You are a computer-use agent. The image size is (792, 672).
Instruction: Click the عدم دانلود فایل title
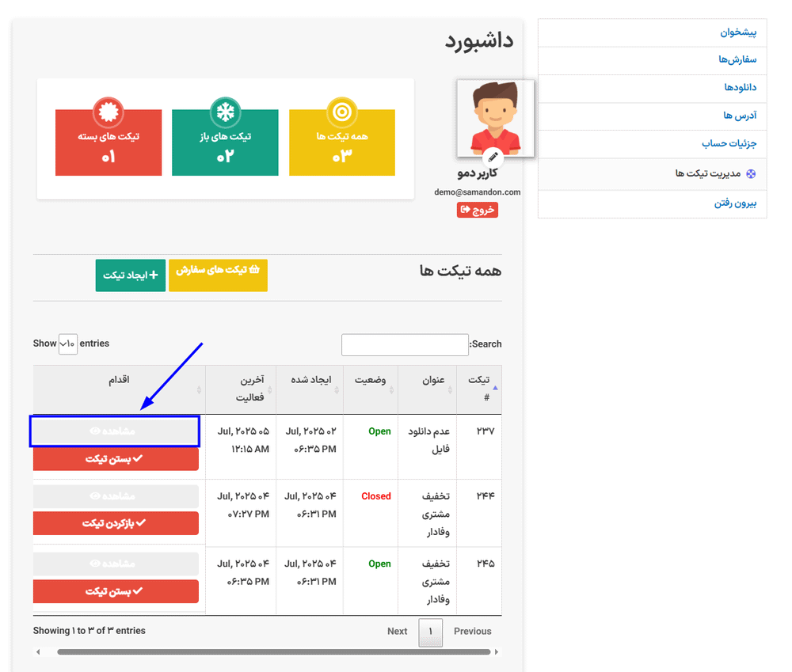pos(428,440)
